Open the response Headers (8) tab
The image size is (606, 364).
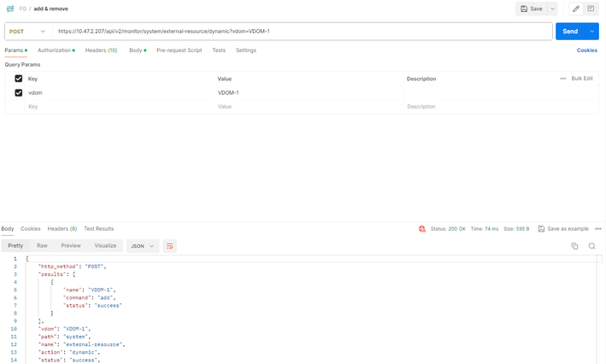coord(62,229)
